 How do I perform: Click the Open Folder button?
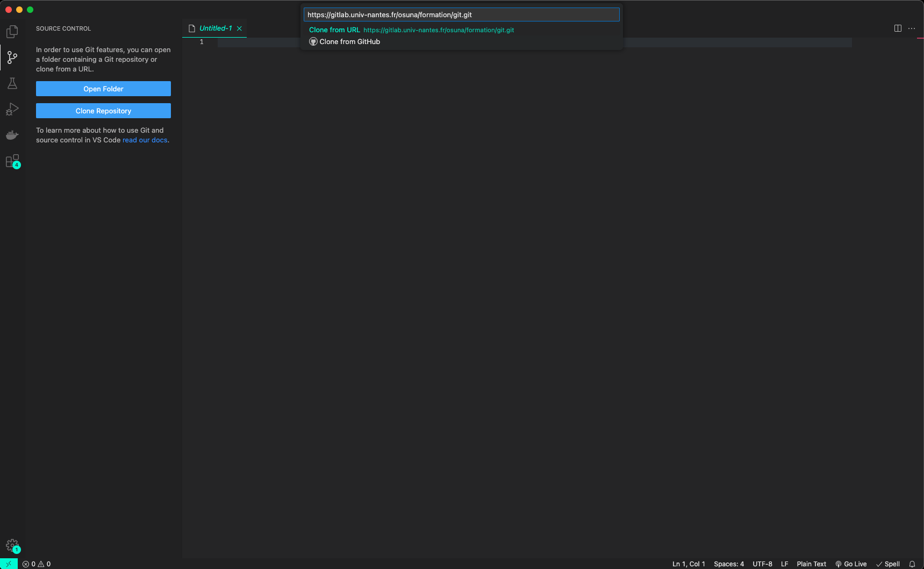click(103, 89)
